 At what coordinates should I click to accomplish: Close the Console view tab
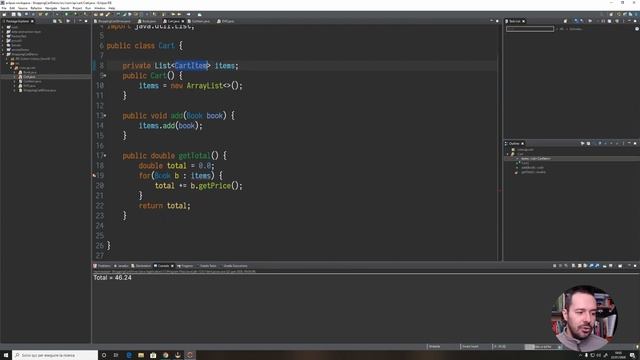pyautogui.click(x=172, y=266)
